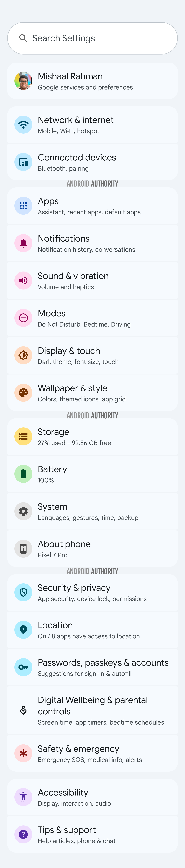Tap the Notifications bell icon
The height and width of the screenshot is (868, 185).
pos(23,243)
